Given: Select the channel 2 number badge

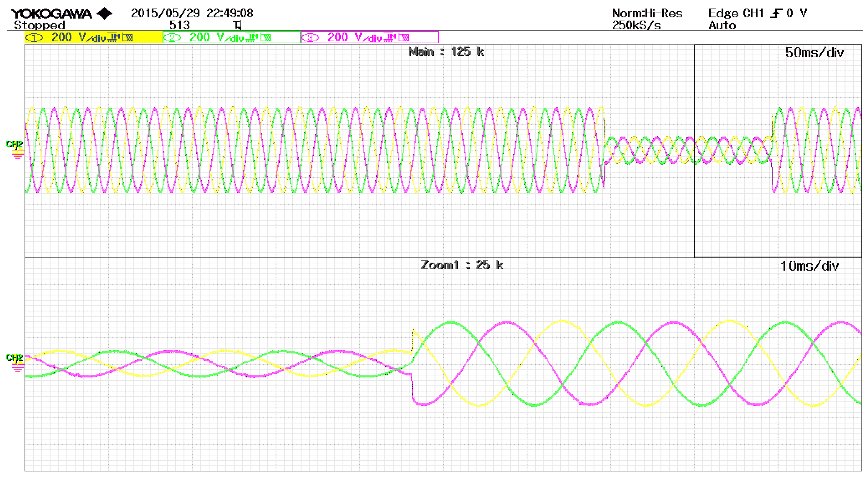Looking at the screenshot, I should (172, 38).
